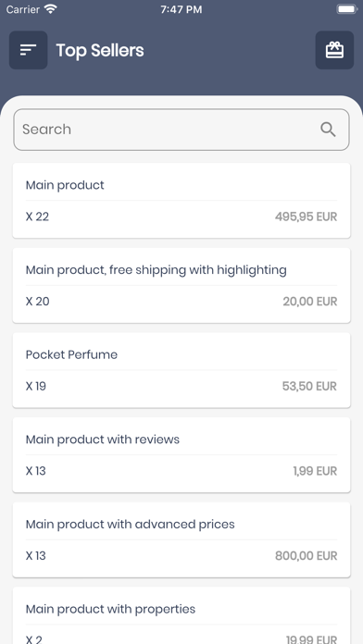Viewport: 363px width, 644px height.
Task: Tap the battery indicator icon
Action: [x=347, y=9]
